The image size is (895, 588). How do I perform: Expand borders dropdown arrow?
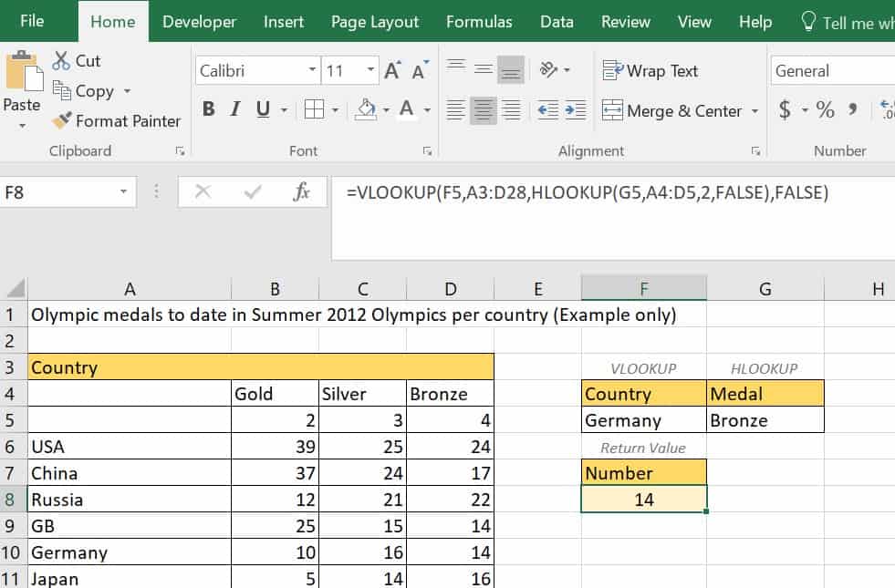335,109
